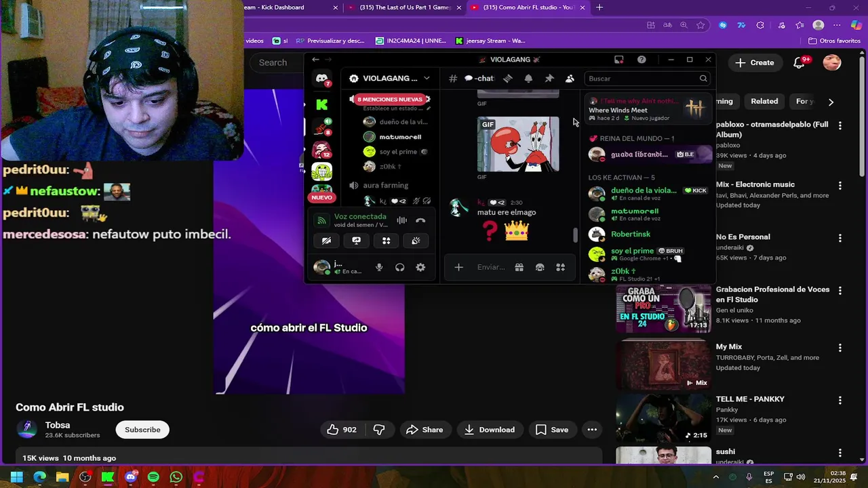Open YouTube notifications bell
The image size is (868, 488).
(x=800, y=62)
